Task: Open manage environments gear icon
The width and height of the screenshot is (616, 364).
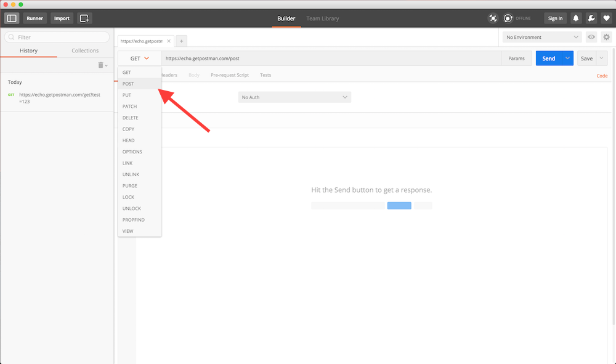Action: coord(607,37)
